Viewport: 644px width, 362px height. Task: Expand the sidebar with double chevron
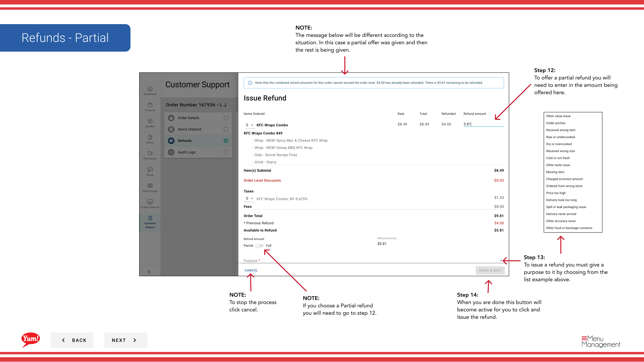tap(149, 272)
